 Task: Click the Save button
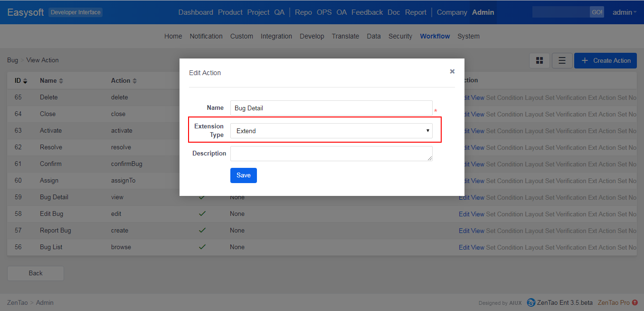tap(243, 175)
